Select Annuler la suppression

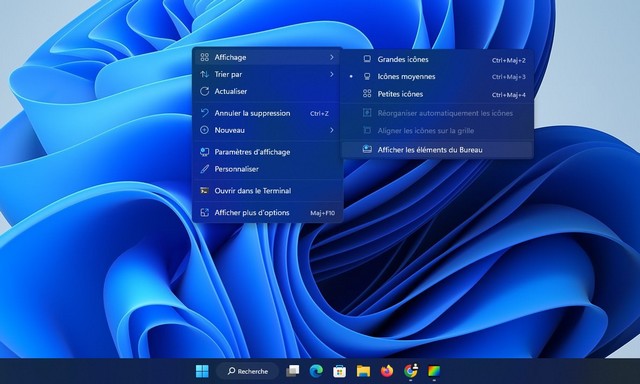tap(267, 113)
